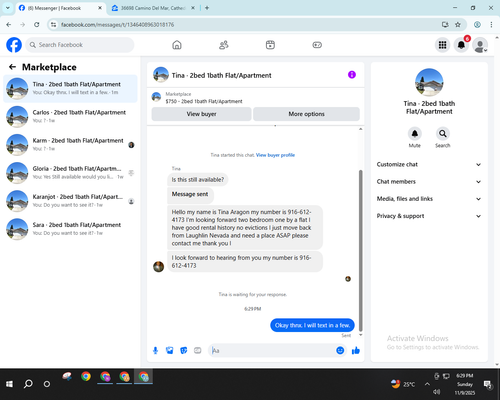Screen dimensions: 500x400
Task: Open the taskbar clock and date
Action: click(x=465, y=384)
